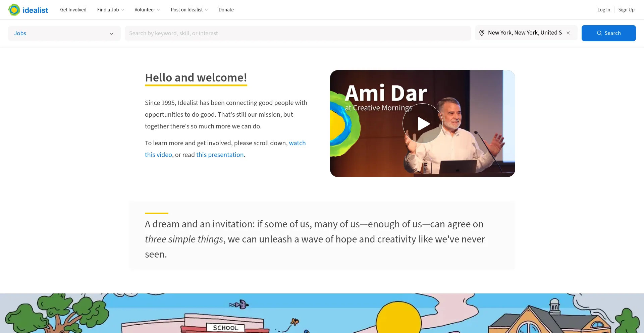Click the SCHOOL sign in illustration
Screen dimensions: 644x333
[x=225, y=328]
